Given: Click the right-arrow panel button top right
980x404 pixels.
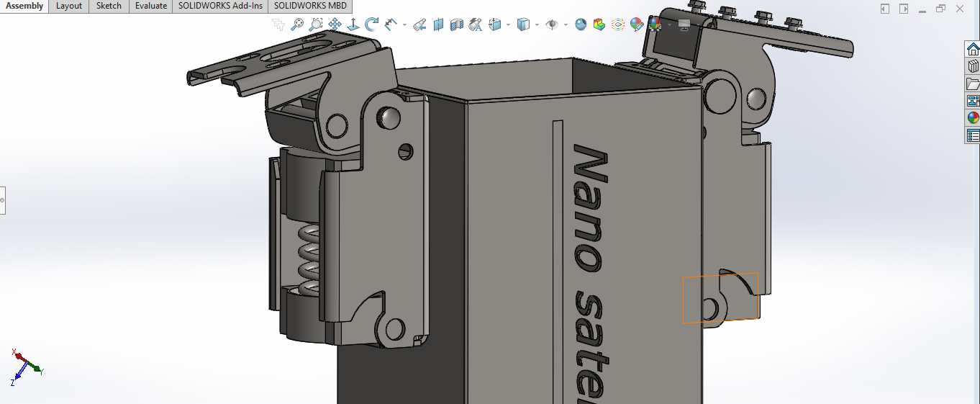Looking at the screenshot, I should (x=904, y=9).
